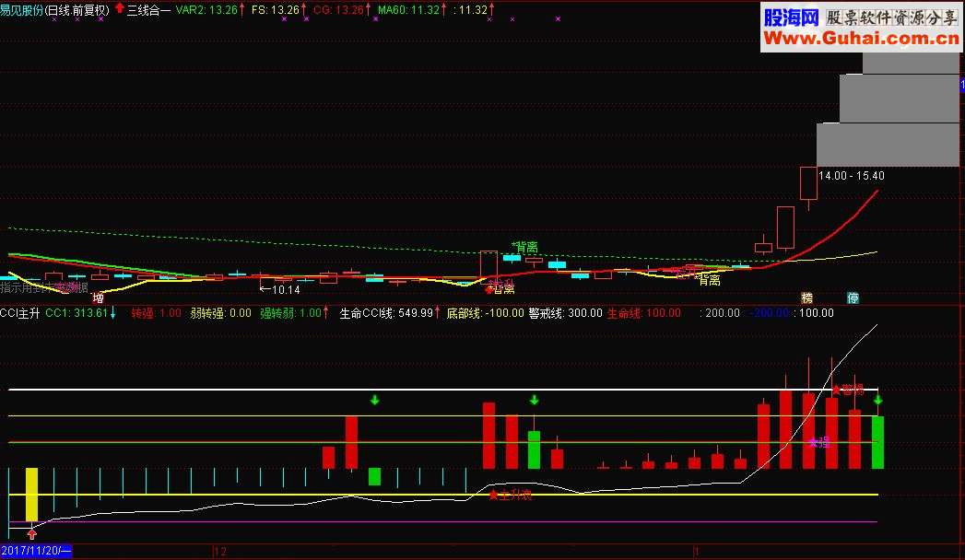Click the magenta ★强 marker

pyautogui.click(x=819, y=442)
